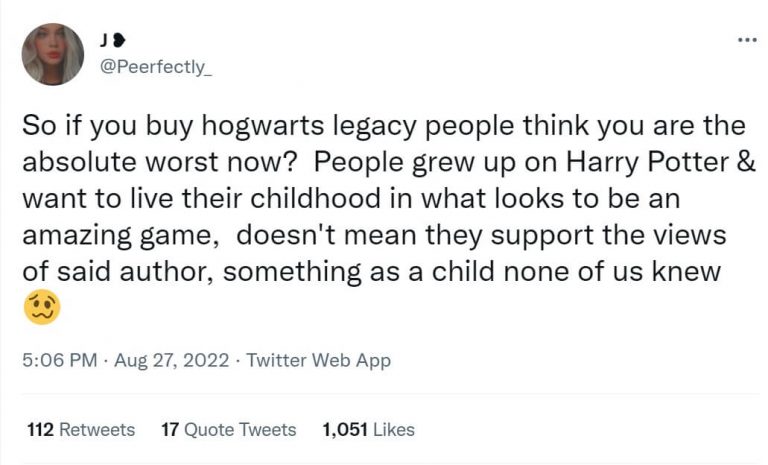Click the number 112 retweet count

pos(39,430)
